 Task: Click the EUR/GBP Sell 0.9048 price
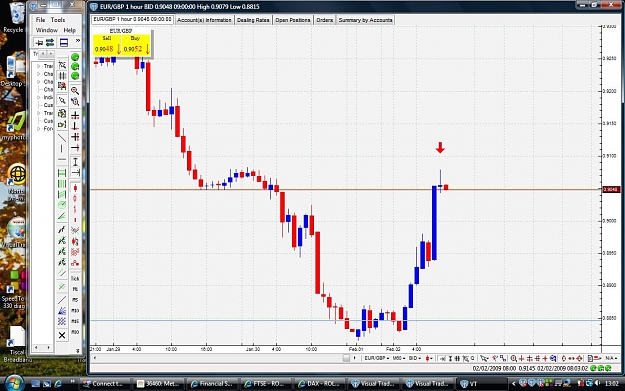pos(107,45)
